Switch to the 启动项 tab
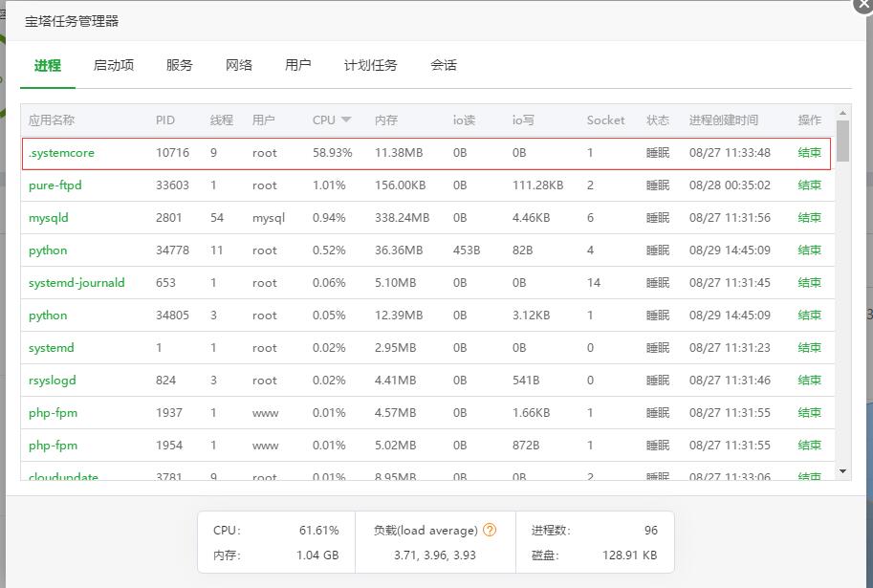Screen dimensions: 873x588 pos(114,65)
